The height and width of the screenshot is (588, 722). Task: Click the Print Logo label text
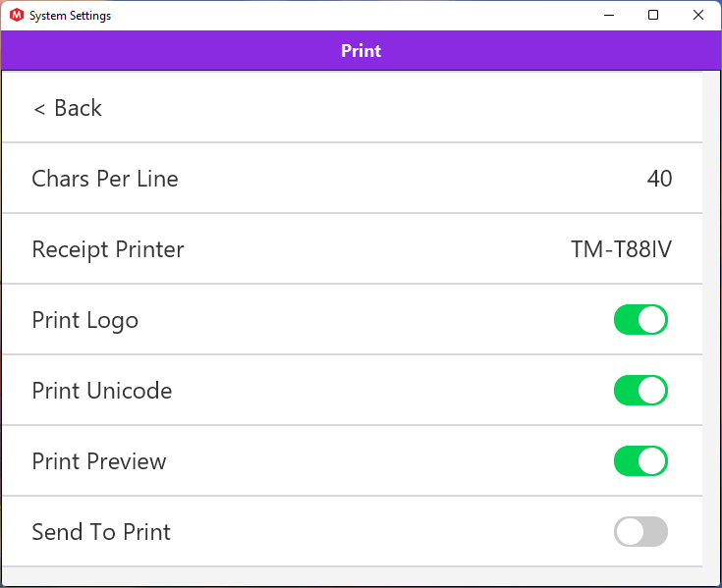coord(85,320)
